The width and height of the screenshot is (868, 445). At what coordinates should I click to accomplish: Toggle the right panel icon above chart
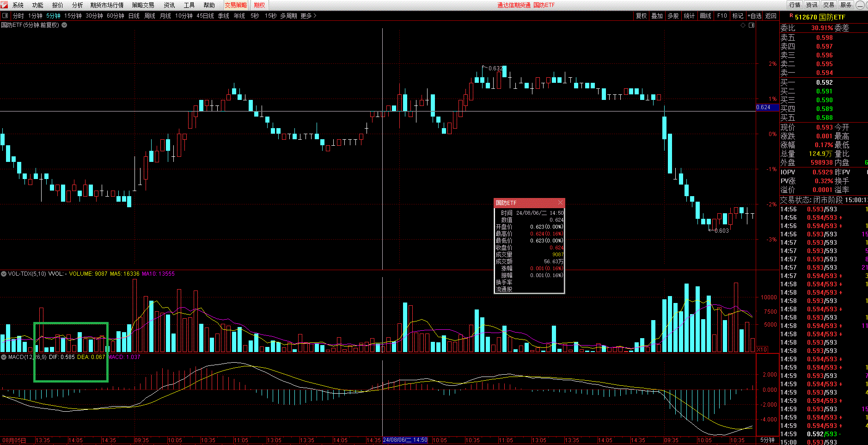click(752, 25)
